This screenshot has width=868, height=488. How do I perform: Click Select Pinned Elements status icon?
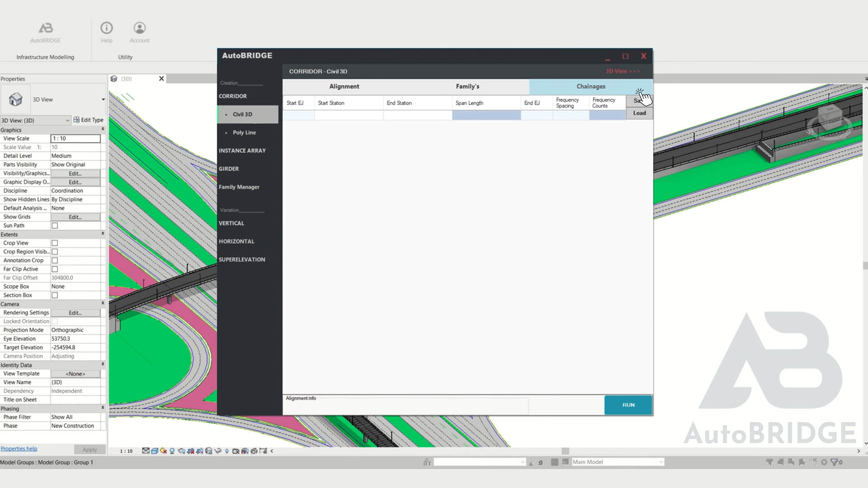pos(791,462)
